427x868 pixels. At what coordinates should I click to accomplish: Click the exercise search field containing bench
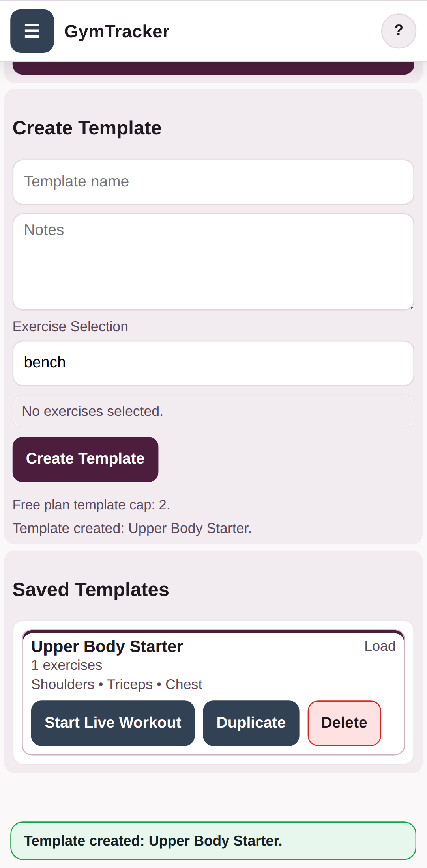213,363
